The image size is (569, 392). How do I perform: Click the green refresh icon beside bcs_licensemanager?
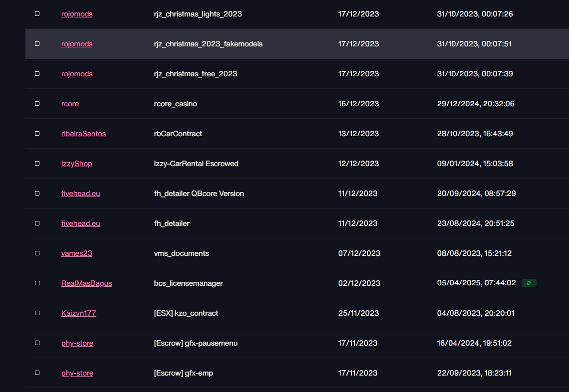pyautogui.click(x=529, y=283)
